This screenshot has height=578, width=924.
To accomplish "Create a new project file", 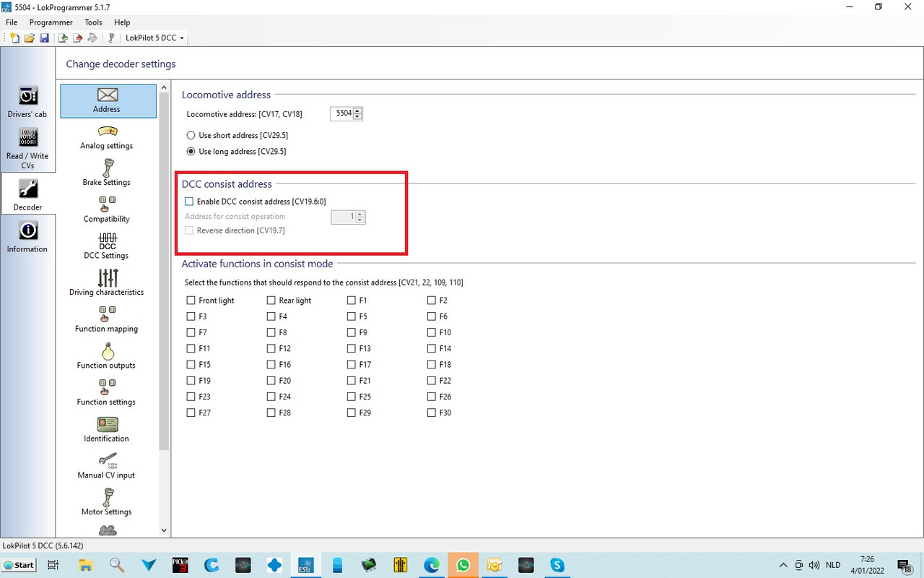I will pyautogui.click(x=15, y=38).
